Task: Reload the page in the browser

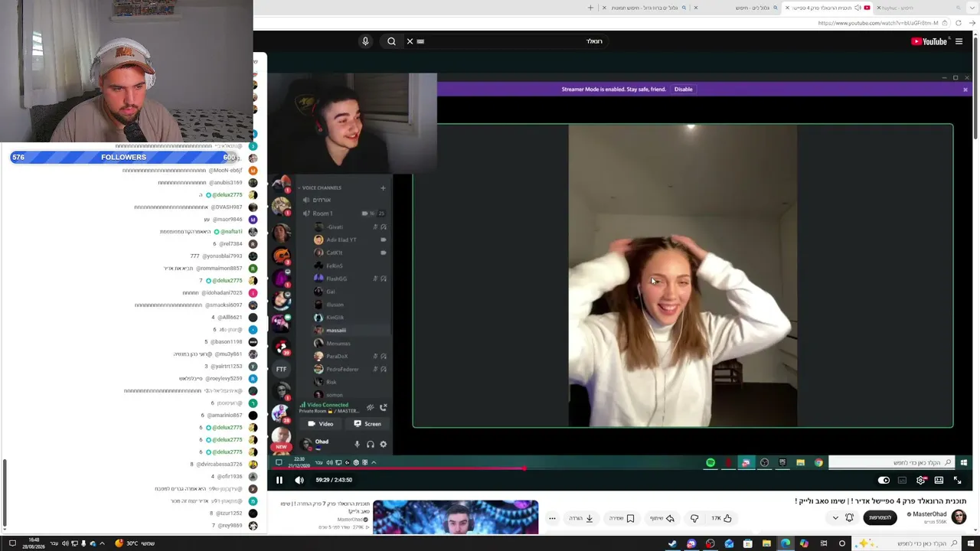Action: point(959,23)
